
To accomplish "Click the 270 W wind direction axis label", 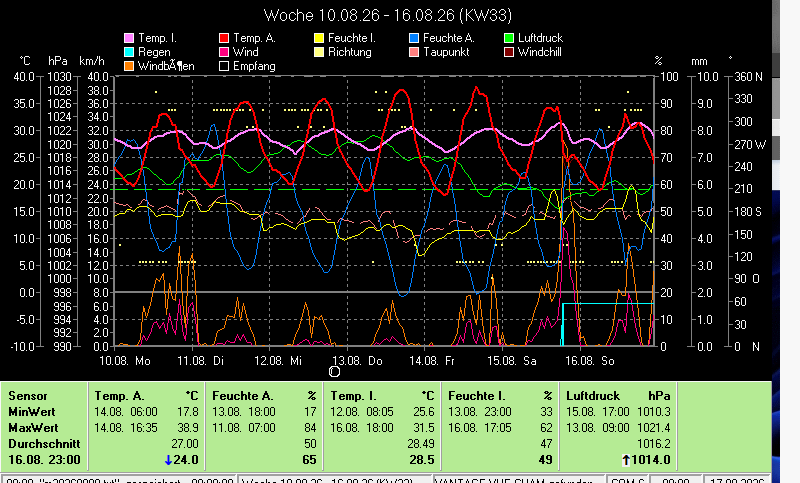I will coord(750,145).
